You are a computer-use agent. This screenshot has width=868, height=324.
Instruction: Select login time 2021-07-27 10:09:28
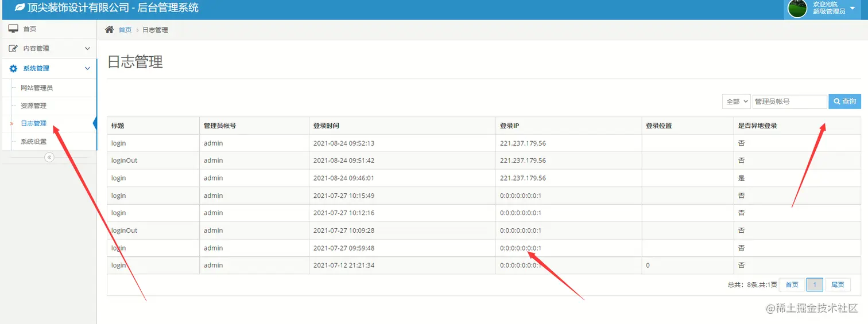point(344,231)
